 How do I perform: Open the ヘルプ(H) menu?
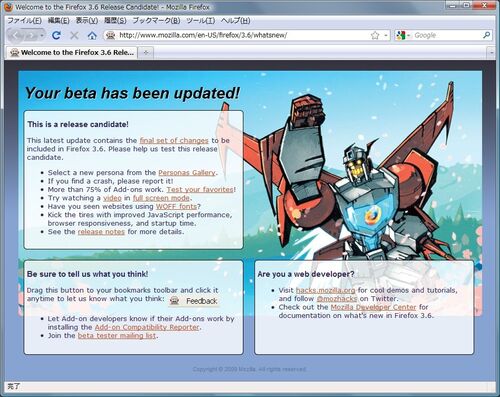235,21
